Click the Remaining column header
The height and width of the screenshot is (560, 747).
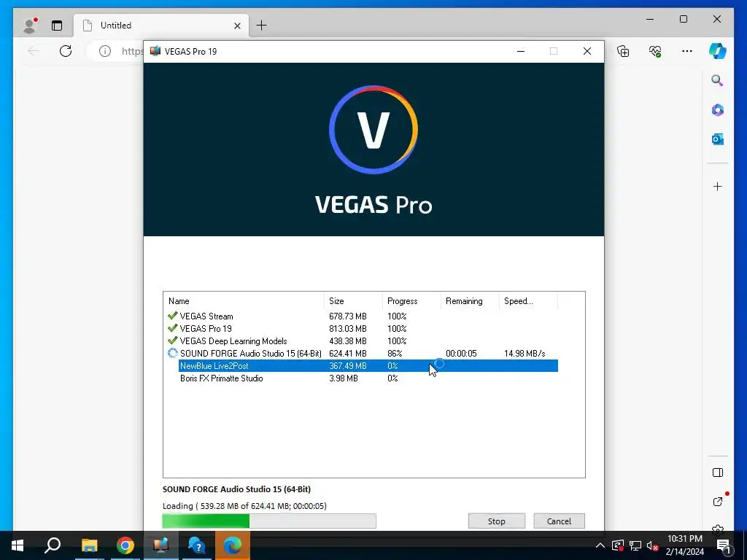pos(470,301)
